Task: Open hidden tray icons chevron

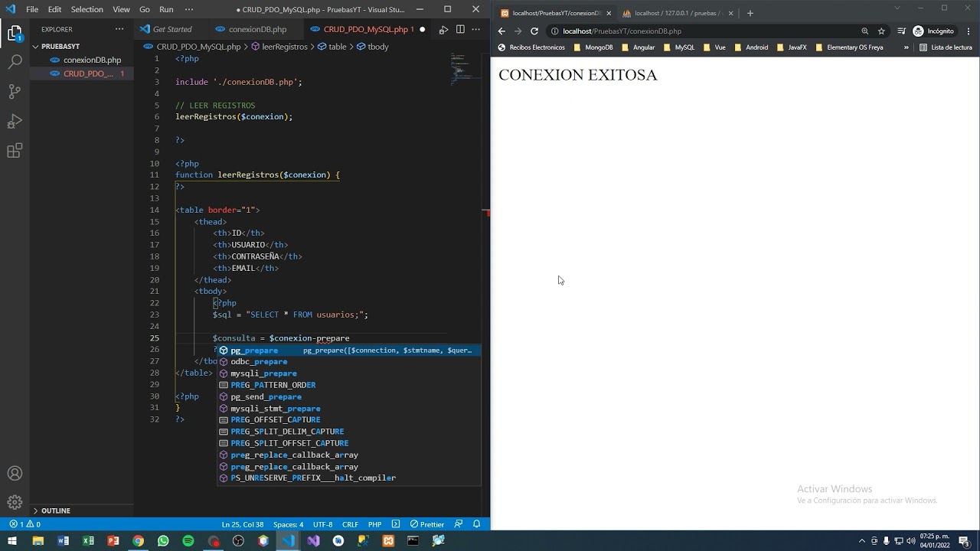Action: (862, 541)
